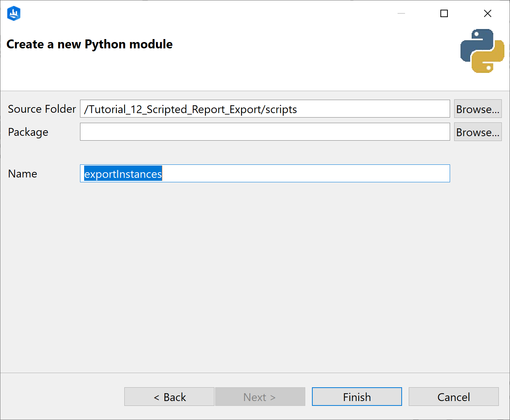Maximize the dialog window

(x=444, y=13)
